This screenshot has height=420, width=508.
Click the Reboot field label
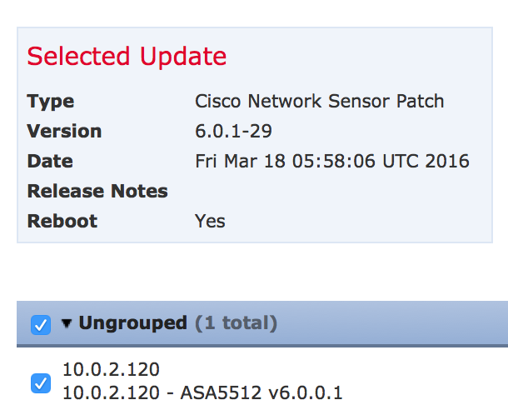pos(62,222)
